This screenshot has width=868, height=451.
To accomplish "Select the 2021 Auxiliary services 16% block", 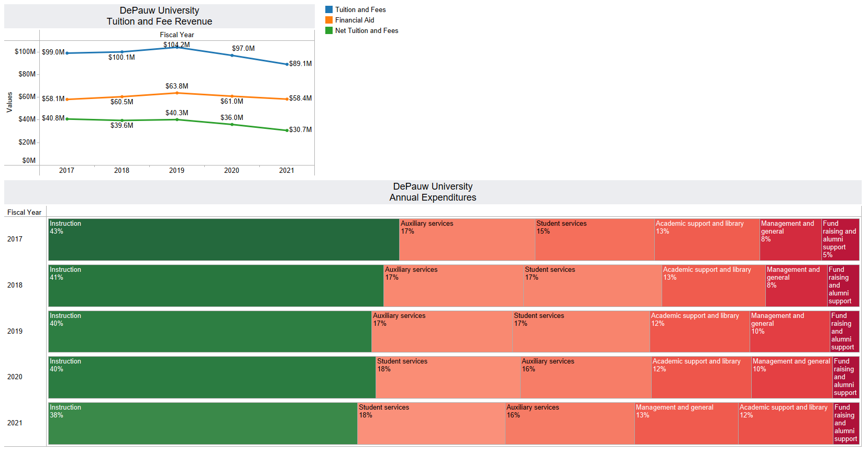I will coord(570,423).
